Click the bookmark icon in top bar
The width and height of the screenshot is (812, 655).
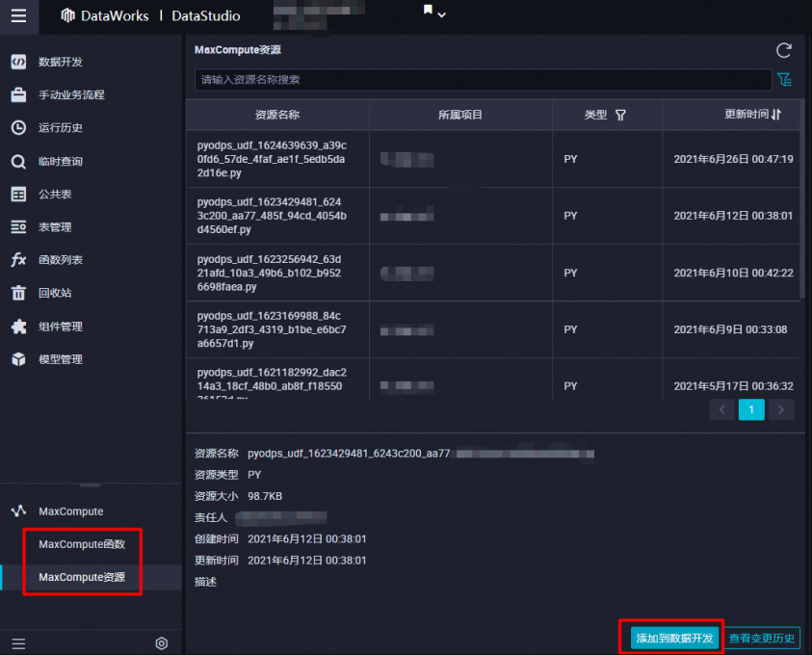pyautogui.click(x=428, y=10)
